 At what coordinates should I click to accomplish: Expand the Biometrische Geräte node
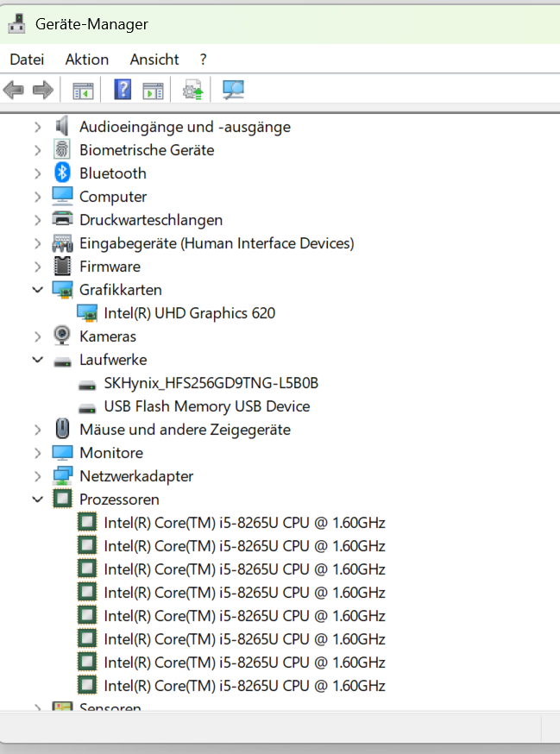point(37,150)
